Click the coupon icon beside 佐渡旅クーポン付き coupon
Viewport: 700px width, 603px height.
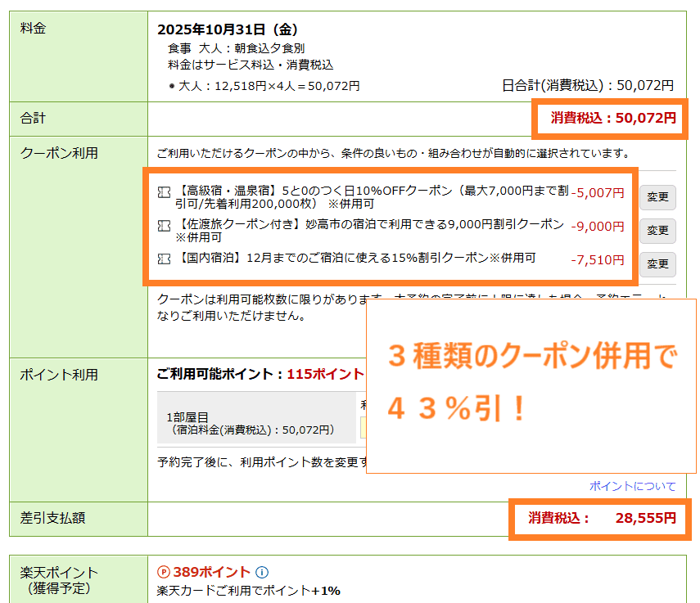[164, 224]
